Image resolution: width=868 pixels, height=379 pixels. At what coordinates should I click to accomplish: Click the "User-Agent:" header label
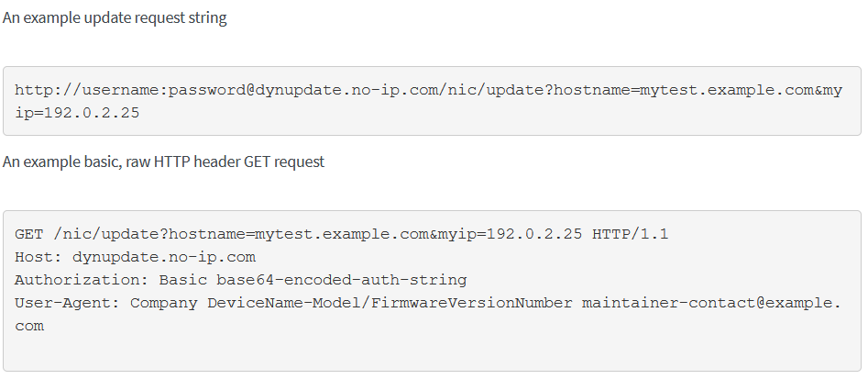68,303
